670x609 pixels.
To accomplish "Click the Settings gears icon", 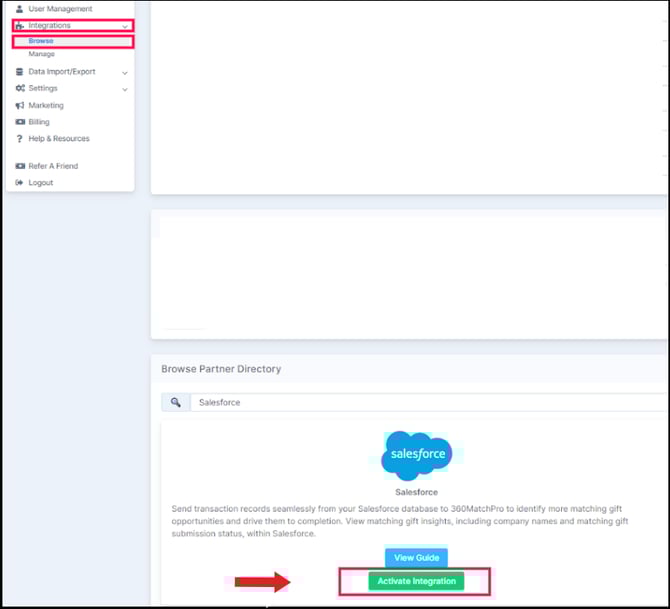I will 20,88.
